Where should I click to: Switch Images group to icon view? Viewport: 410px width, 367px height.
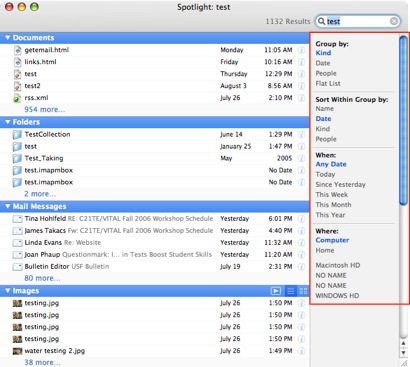(303, 291)
